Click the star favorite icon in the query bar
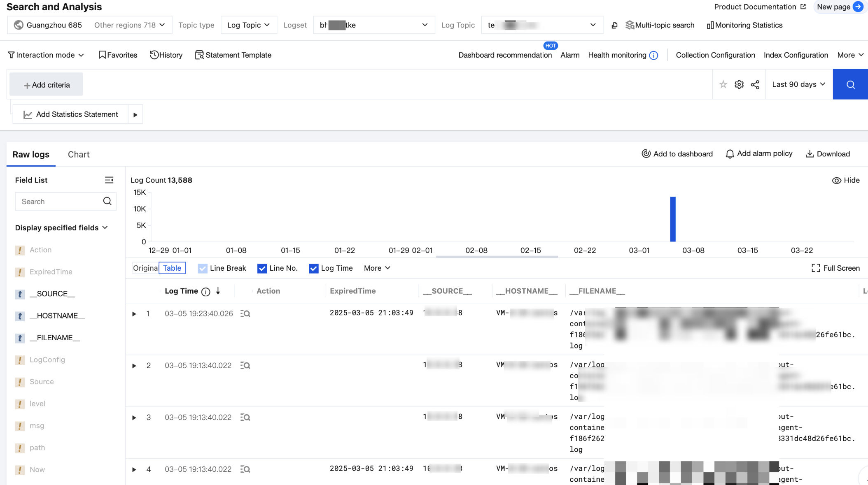This screenshot has width=868, height=485. (723, 84)
